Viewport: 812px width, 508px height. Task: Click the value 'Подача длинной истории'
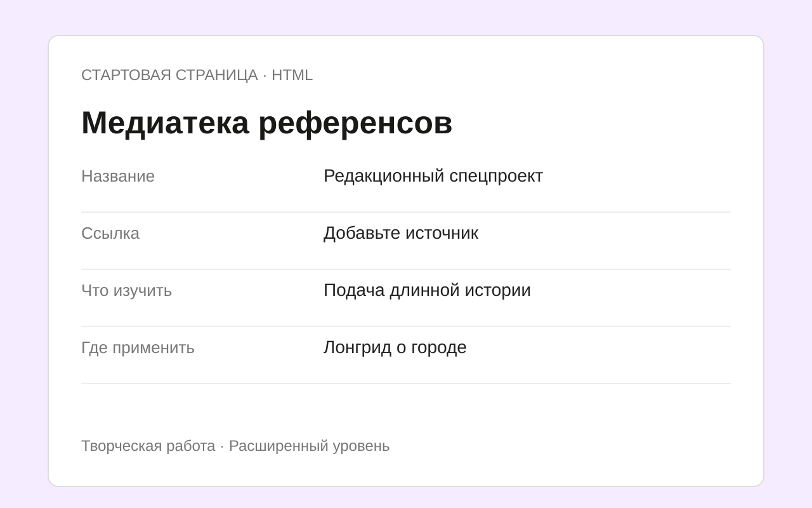tap(427, 290)
